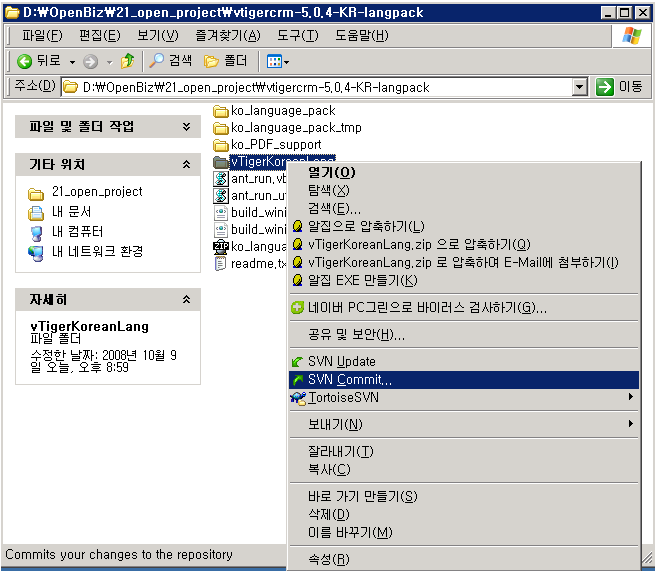Open Back button history dropdown arrow
This screenshot has width=656, height=572.
click(x=72, y=62)
